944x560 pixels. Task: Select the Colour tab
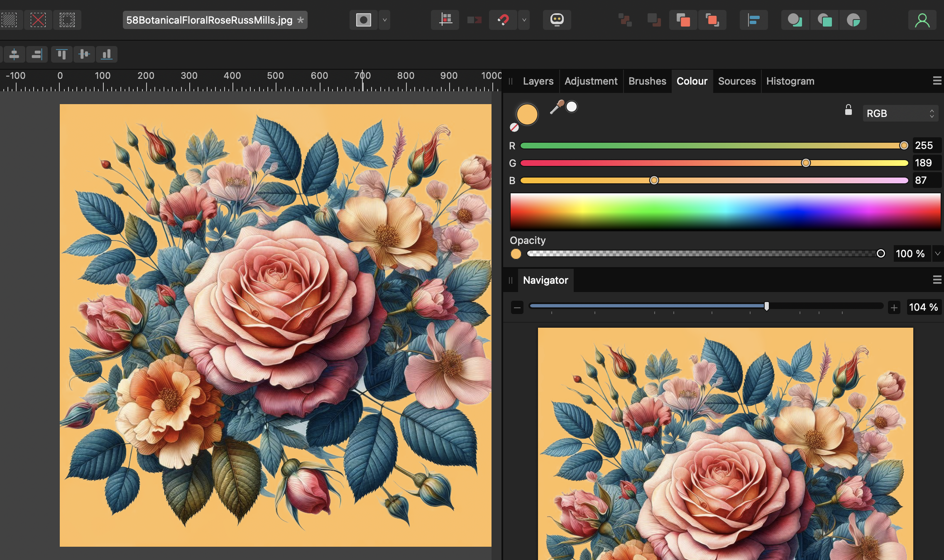coord(692,81)
